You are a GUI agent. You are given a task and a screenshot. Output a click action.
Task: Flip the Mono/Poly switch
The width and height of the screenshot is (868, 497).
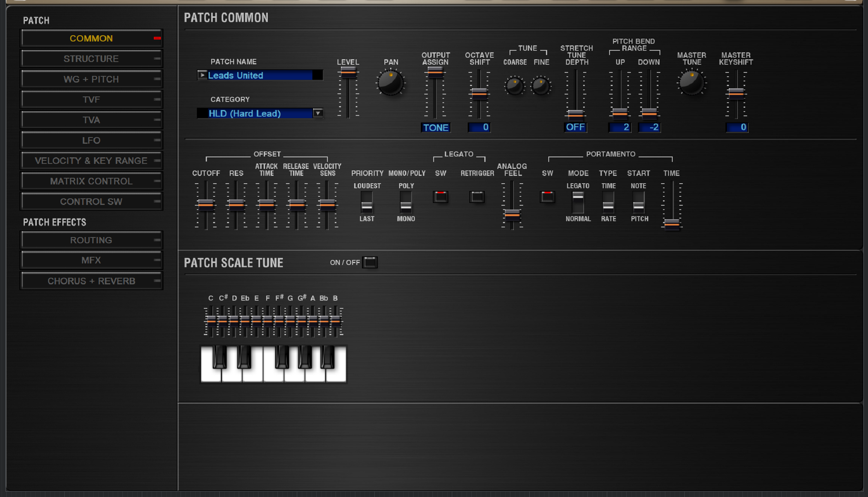point(406,202)
